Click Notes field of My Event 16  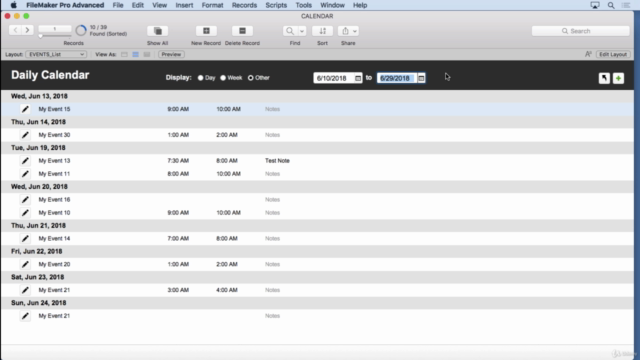point(272,200)
